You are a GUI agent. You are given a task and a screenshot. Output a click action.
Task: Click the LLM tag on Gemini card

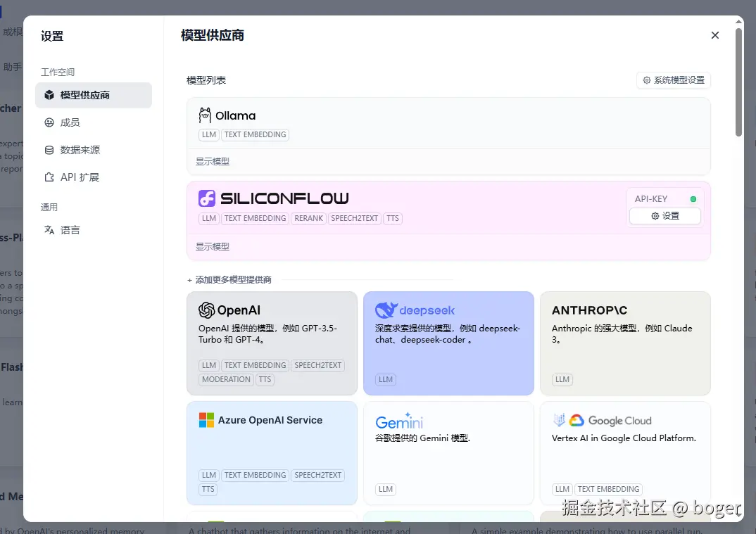[x=386, y=489]
